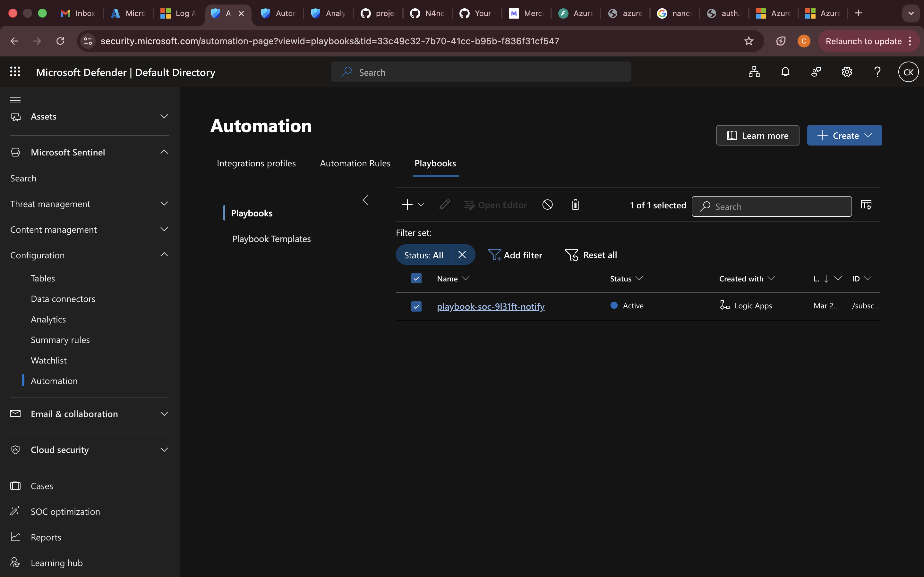The width and height of the screenshot is (924, 577).
Task: Open the notifications bell icon
Action: [x=785, y=72]
